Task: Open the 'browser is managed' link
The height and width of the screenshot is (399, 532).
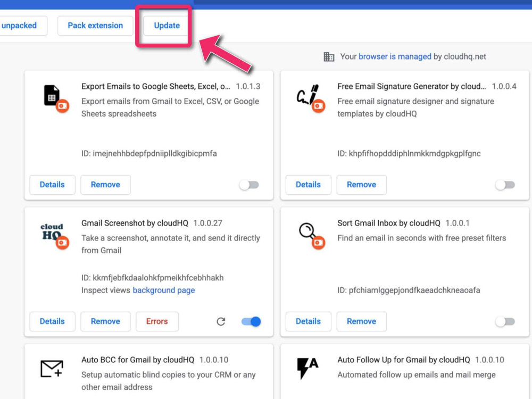Action: (x=395, y=56)
